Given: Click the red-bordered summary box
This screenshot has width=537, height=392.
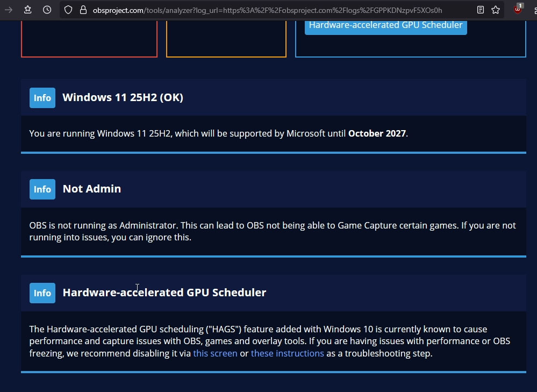Looking at the screenshot, I should [x=89, y=39].
